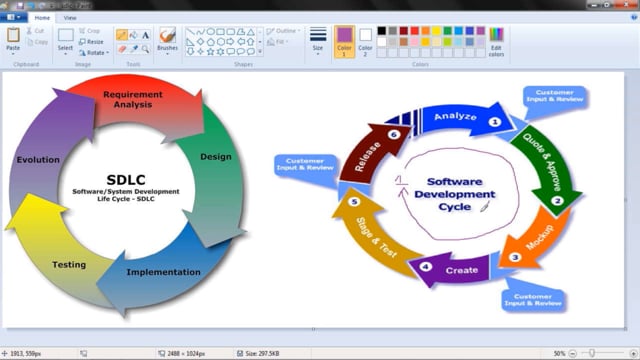Choose the Six-point star shape
This screenshot has width=640, height=360.
coord(220,51)
